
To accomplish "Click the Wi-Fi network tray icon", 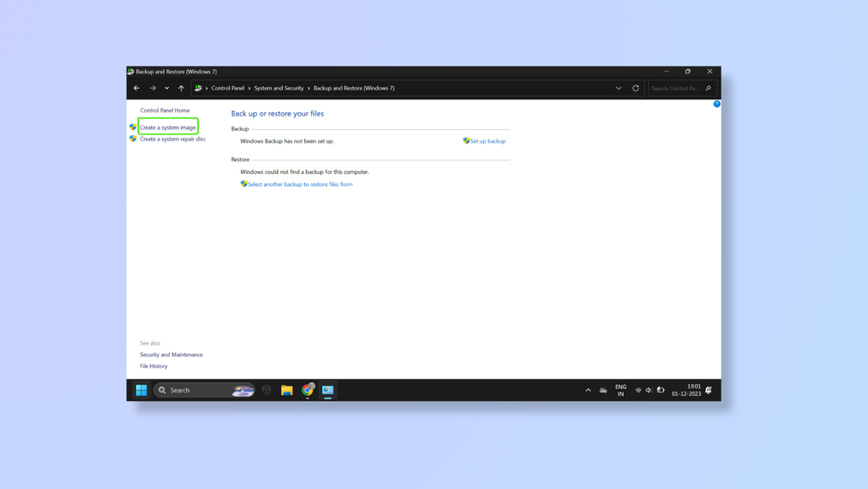I will 638,390.
